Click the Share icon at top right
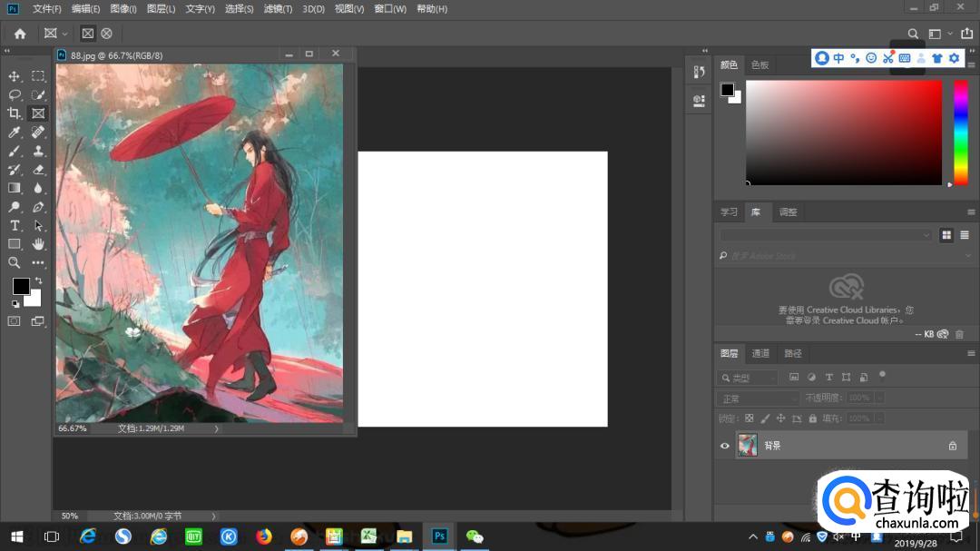This screenshot has width=980, height=551. pos(967,34)
